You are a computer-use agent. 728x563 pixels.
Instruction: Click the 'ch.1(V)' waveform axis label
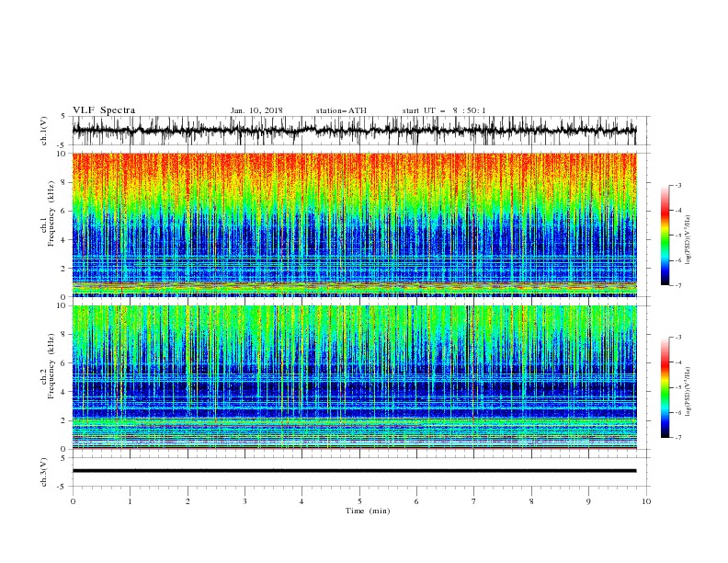[44, 131]
